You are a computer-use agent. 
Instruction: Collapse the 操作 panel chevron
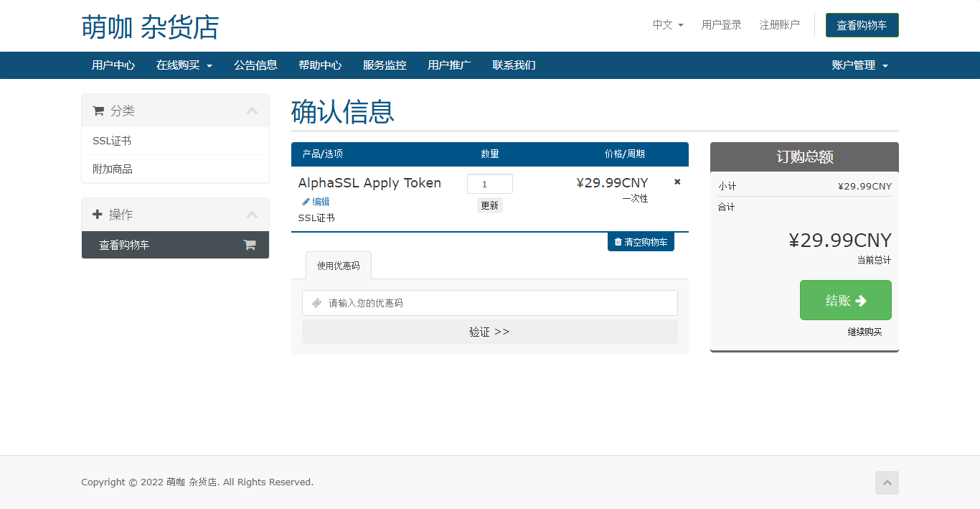[x=252, y=215]
